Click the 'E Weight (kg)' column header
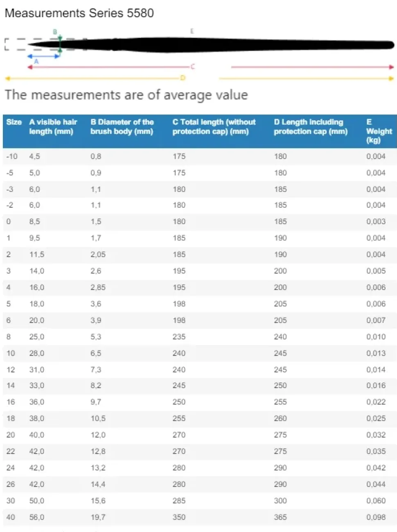This screenshot has height=532, width=397. pyautogui.click(x=379, y=131)
